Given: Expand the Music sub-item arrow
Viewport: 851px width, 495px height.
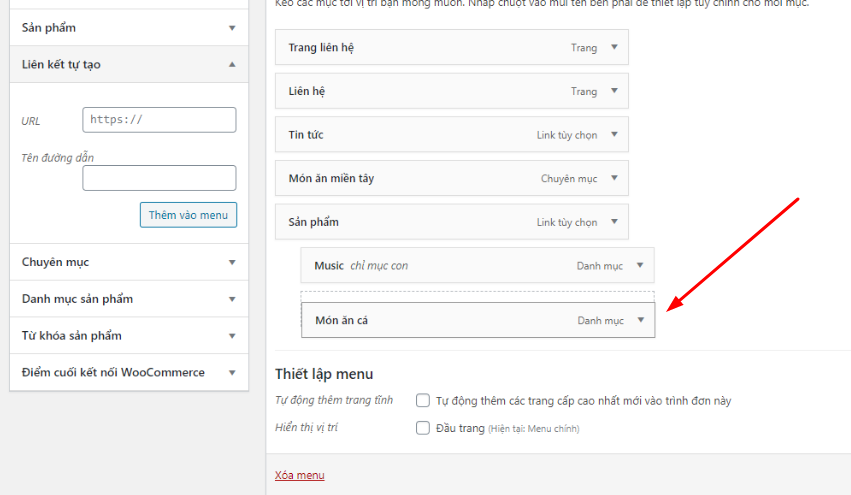Looking at the screenshot, I should pos(640,266).
